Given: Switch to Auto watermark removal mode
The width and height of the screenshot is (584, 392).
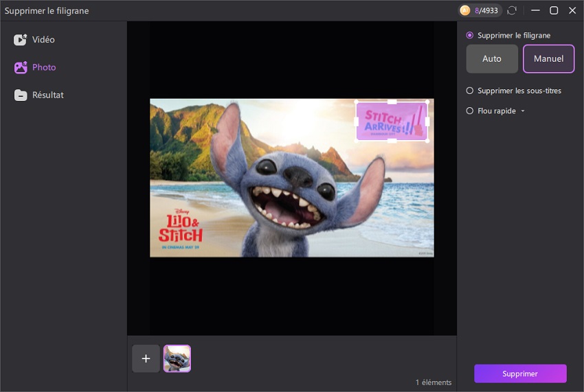Looking at the screenshot, I should (x=492, y=59).
